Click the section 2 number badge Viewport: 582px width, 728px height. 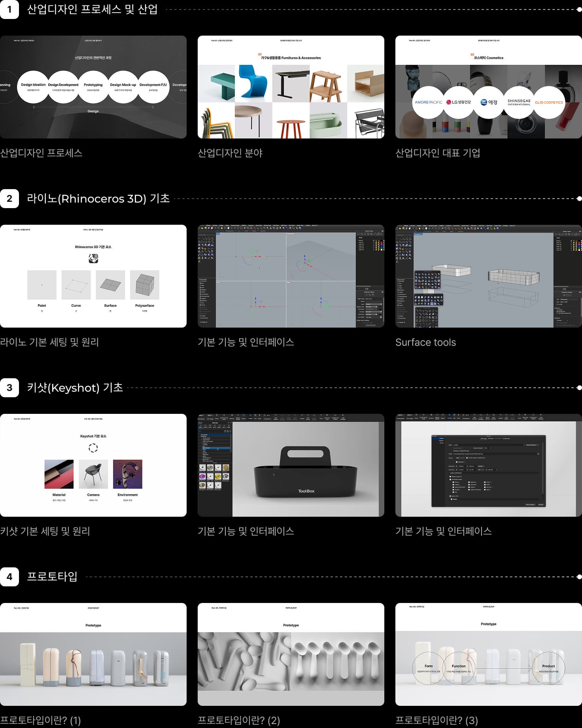pos(9,199)
